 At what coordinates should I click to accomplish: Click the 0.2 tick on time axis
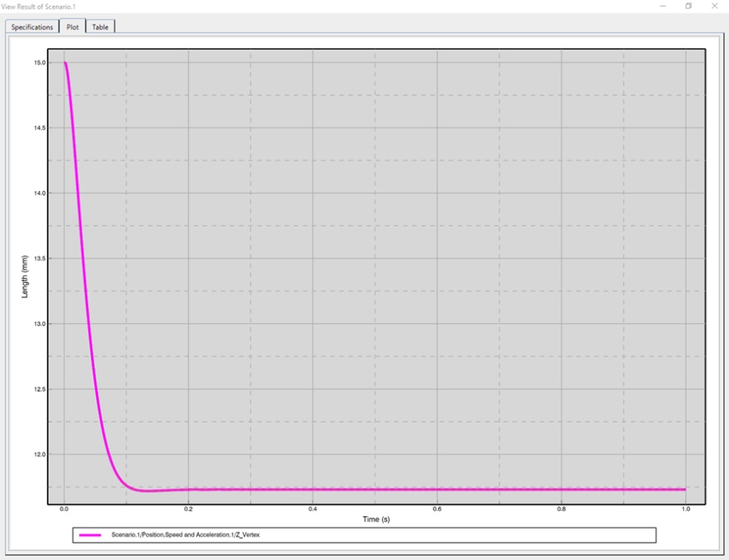(188, 509)
